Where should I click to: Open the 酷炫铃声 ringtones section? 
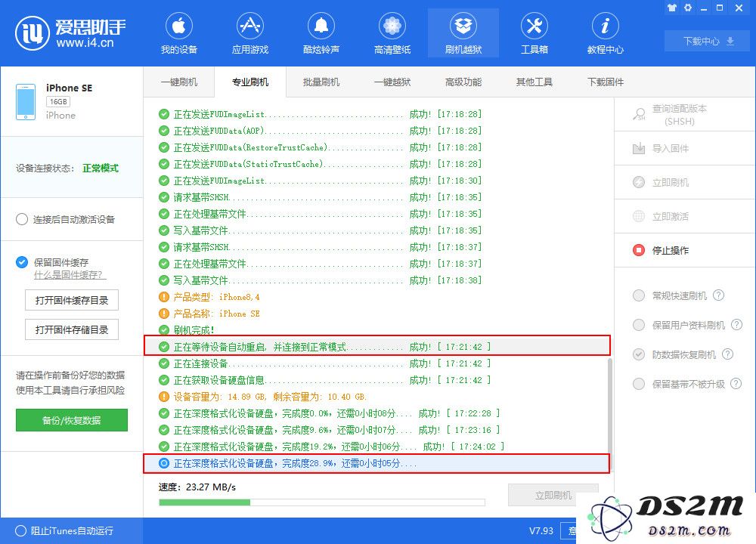(x=321, y=32)
